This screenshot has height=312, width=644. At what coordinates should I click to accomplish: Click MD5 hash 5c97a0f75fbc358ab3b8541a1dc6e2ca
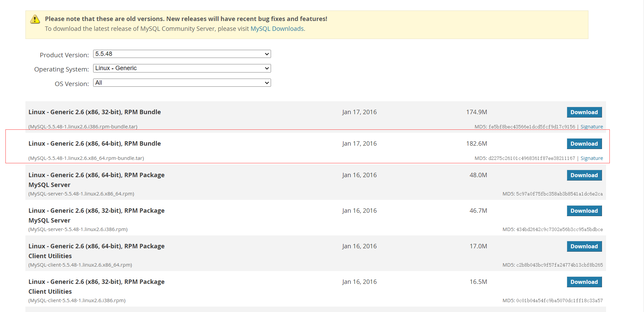pyautogui.click(x=559, y=194)
